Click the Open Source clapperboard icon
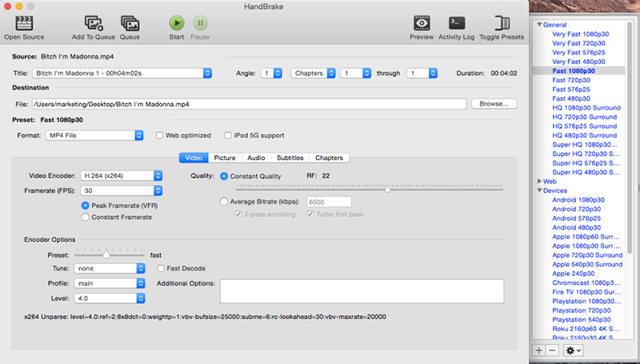Image resolution: width=640 pixels, height=364 pixels. (24, 23)
